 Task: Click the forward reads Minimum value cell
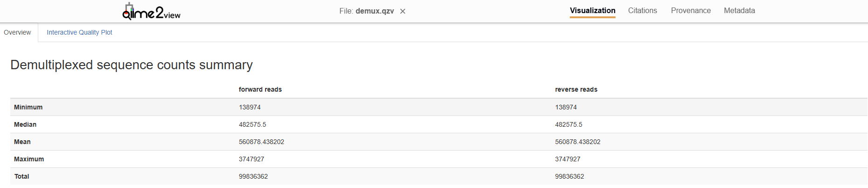tap(250, 107)
